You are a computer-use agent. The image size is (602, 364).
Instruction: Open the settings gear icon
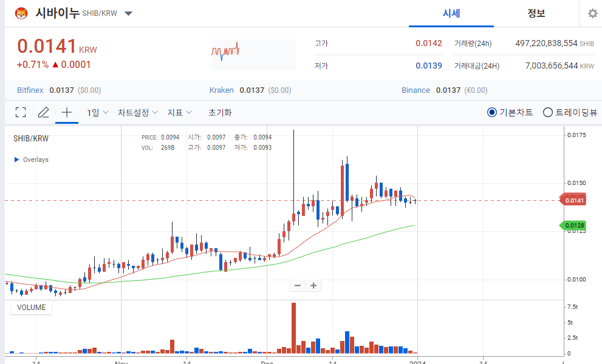(x=592, y=13)
